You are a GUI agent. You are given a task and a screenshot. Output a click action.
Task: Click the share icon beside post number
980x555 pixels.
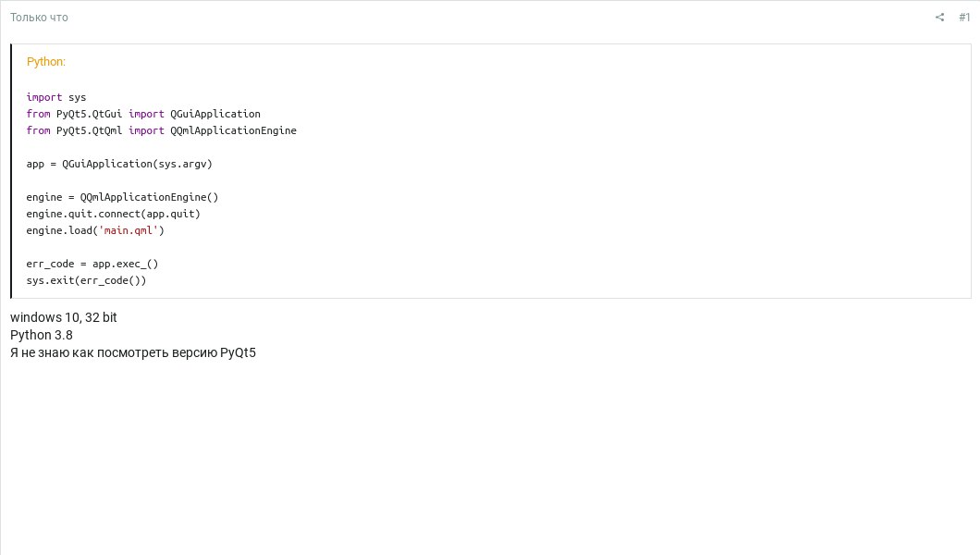tap(939, 18)
